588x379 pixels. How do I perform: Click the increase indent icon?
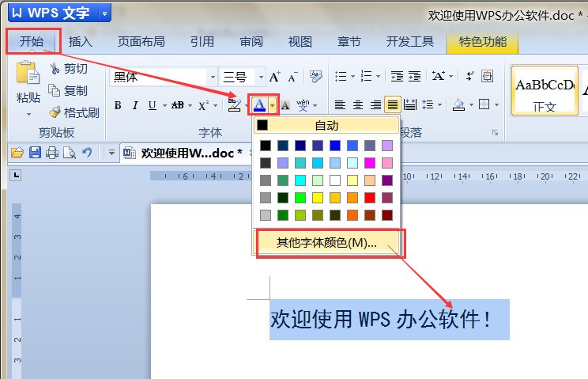point(414,77)
